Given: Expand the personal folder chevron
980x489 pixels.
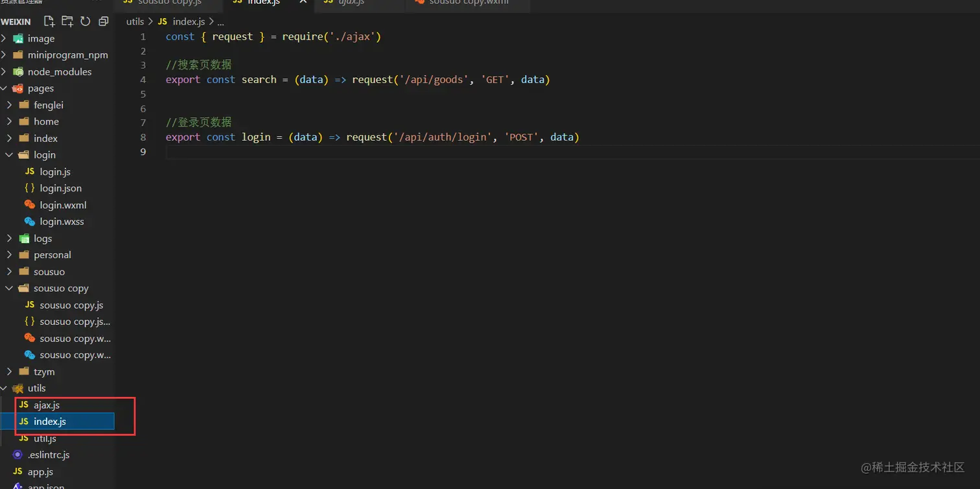Looking at the screenshot, I should tap(9, 255).
